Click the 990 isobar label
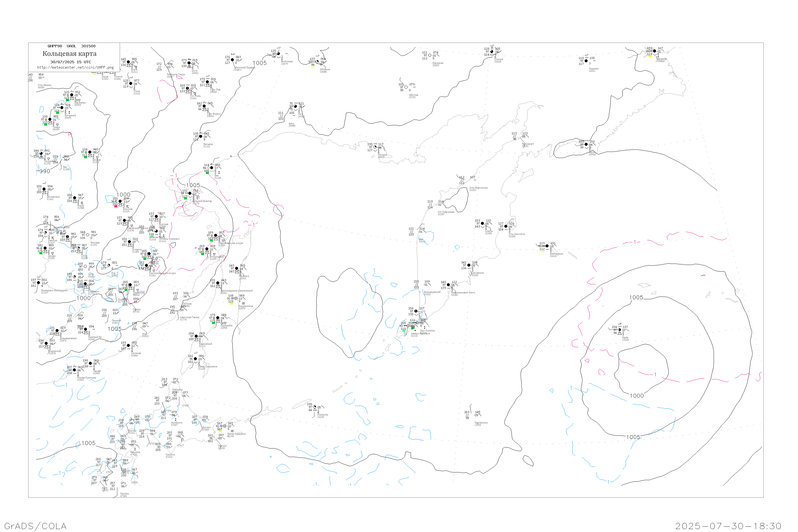The width and height of the screenshot is (798, 532). click(45, 171)
